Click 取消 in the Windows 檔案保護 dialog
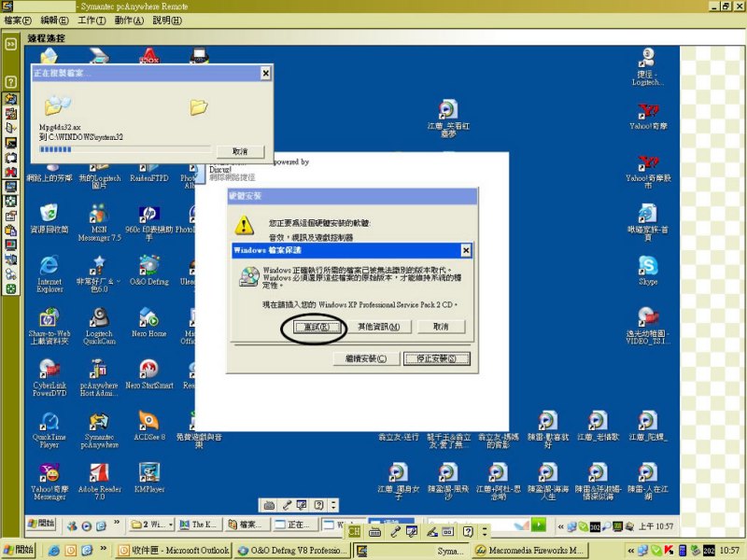Viewport: 747px width, 560px height. [x=441, y=328]
